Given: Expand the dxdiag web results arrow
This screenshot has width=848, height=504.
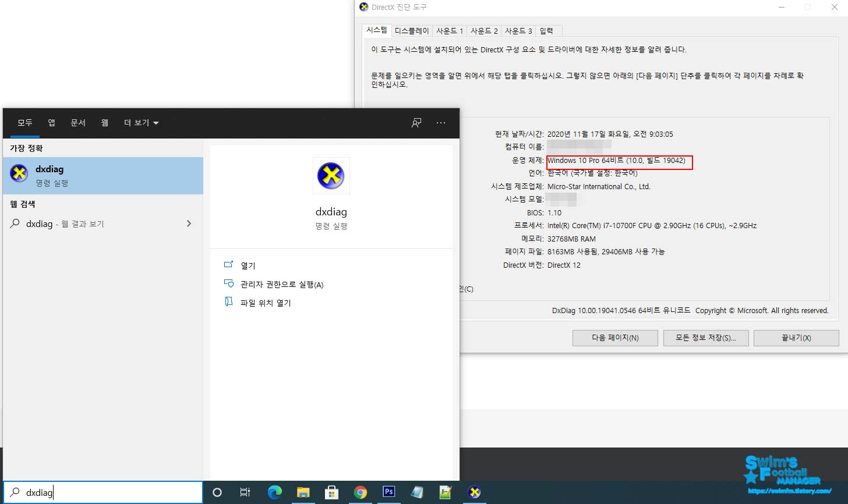Looking at the screenshot, I should pyautogui.click(x=189, y=223).
